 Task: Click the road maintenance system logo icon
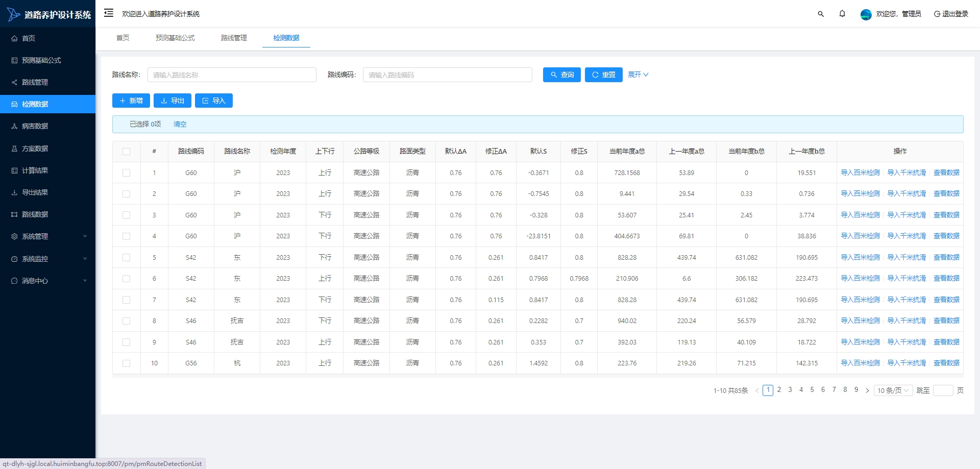(13, 14)
